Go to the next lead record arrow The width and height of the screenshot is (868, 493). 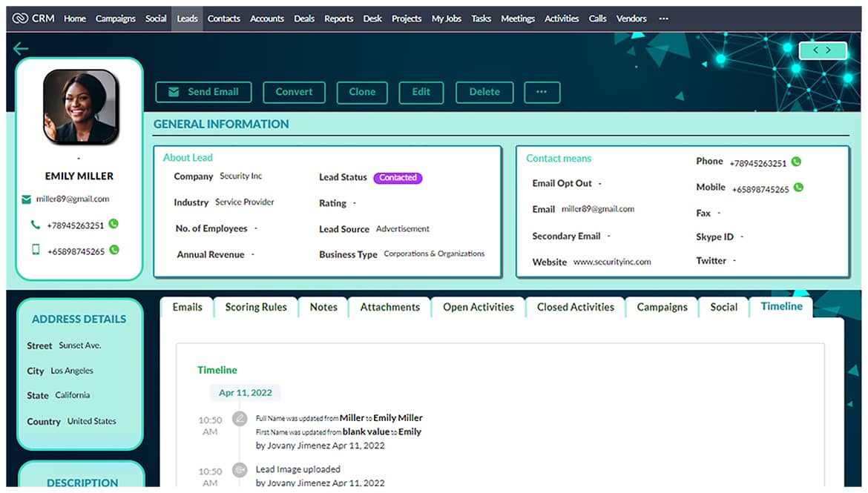point(829,50)
